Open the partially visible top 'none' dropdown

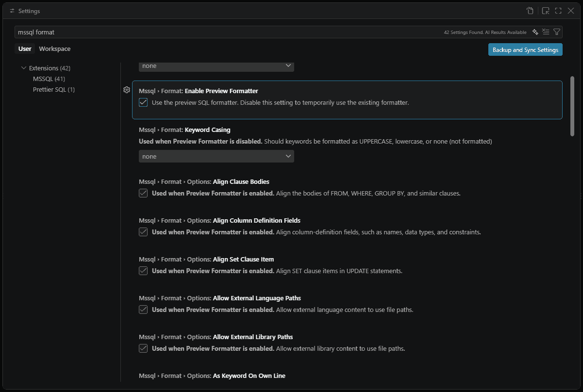pos(217,66)
